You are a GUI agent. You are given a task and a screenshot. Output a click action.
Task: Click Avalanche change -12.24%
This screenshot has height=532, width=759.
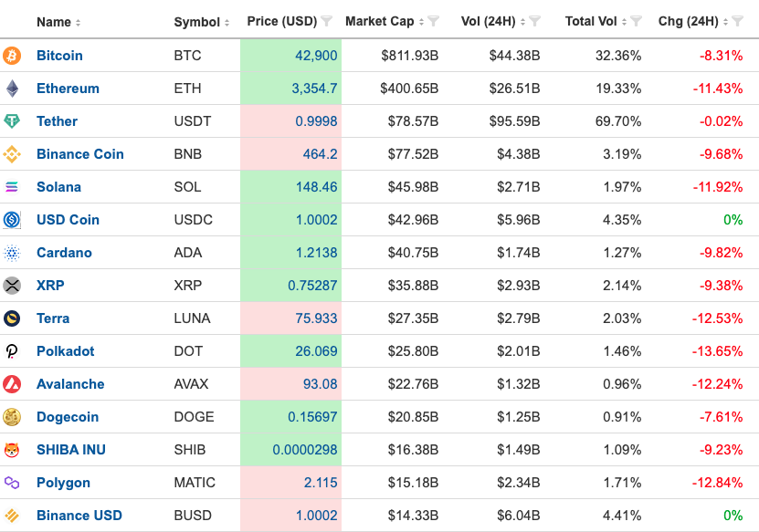(x=717, y=384)
